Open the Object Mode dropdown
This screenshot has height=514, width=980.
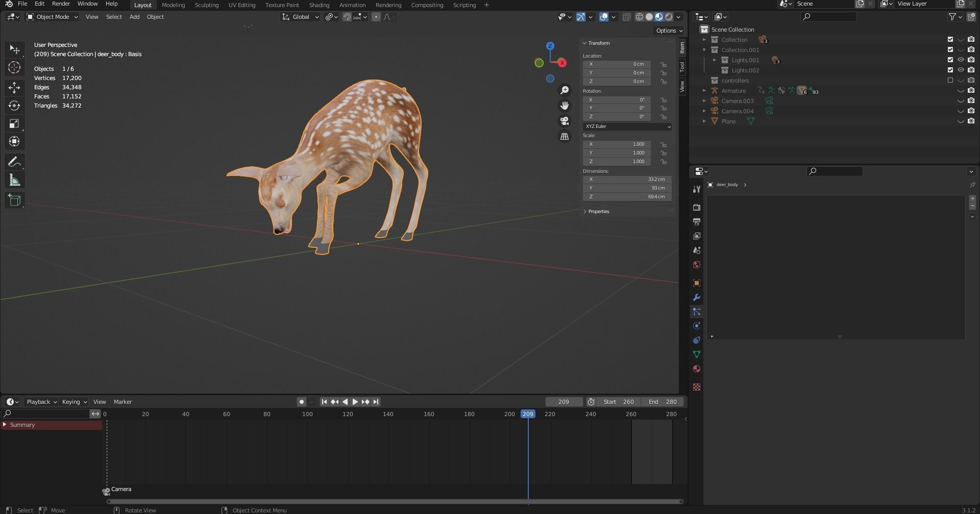click(x=52, y=17)
